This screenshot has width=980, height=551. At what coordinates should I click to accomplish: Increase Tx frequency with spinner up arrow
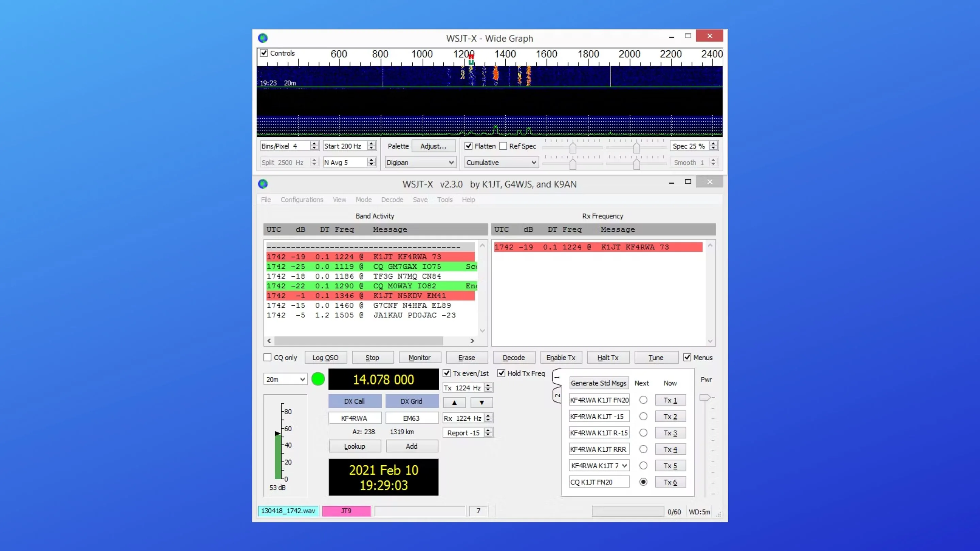pos(488,385)
